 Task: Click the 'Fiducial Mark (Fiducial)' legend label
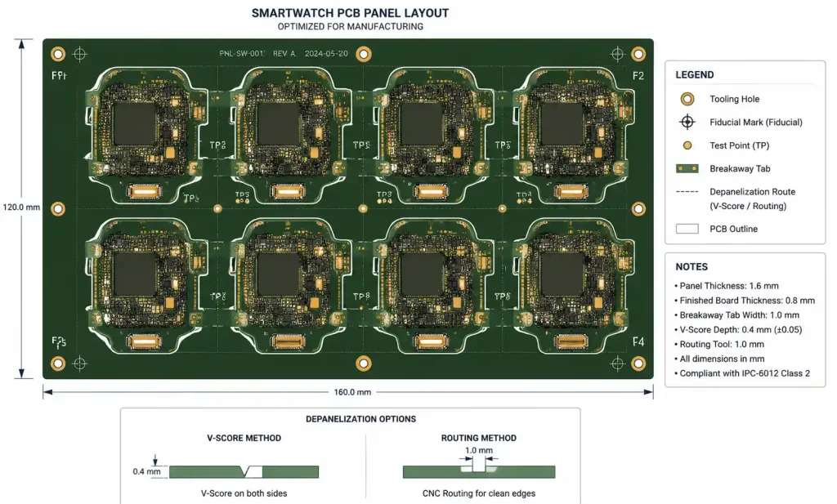[x=756, y=123]
